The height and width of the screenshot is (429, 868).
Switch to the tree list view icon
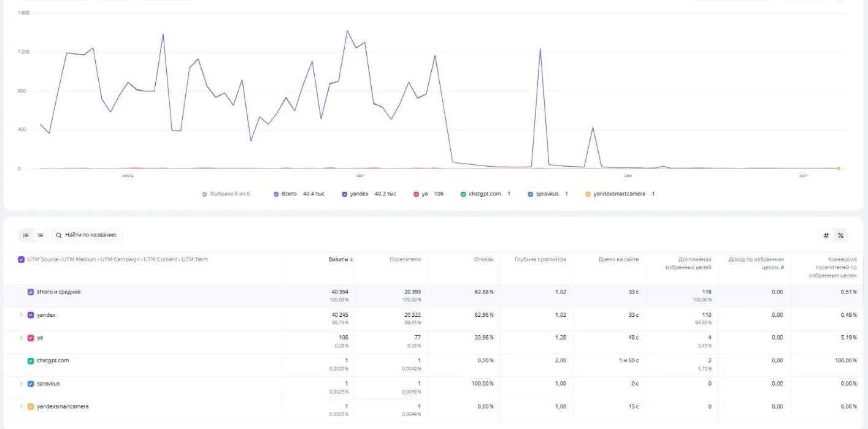point(40,235)
